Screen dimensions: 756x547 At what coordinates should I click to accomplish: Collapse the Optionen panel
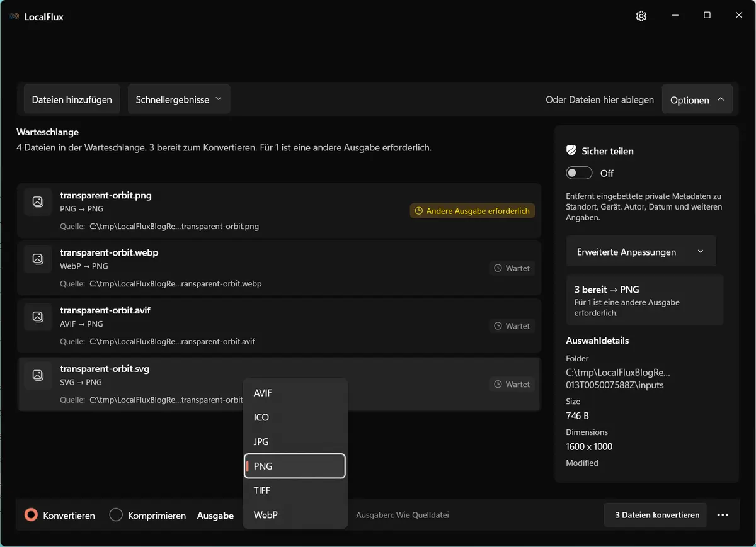pos(697,99)
